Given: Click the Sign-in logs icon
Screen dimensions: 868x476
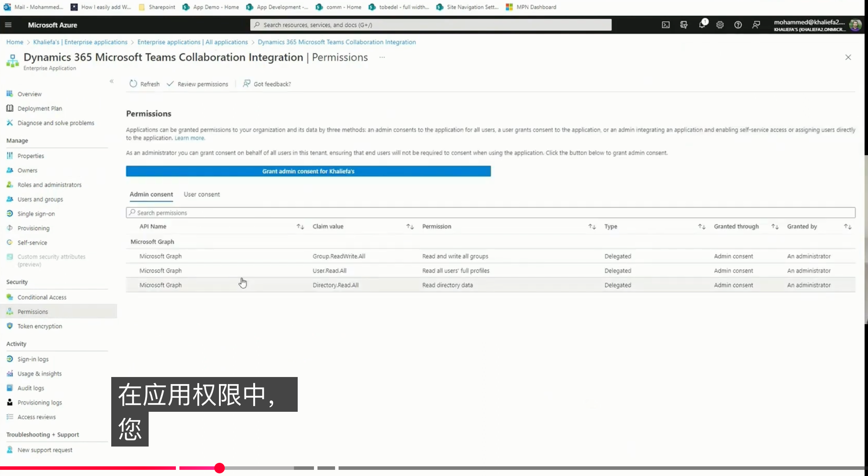Looking at the screenshot, I should coord(10,359).
